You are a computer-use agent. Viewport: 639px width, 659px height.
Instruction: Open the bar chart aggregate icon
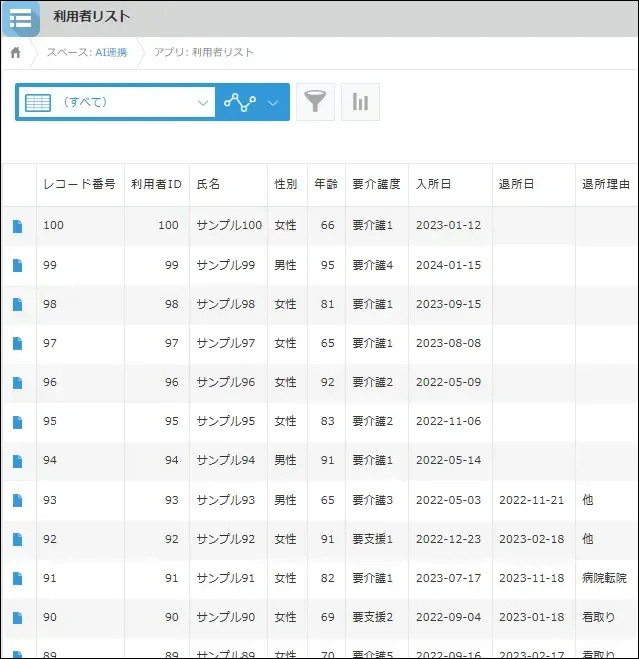pyautogui.click(x=360, y=102)
